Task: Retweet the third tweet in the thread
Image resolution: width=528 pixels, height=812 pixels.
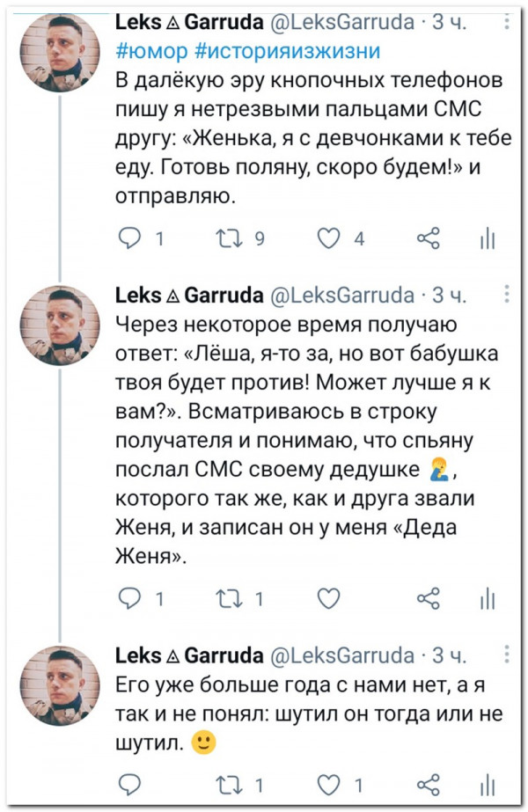Action: tap(227, 784)
